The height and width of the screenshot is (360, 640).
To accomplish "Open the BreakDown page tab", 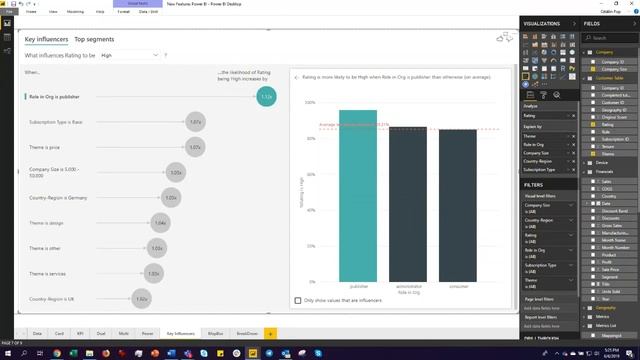I will tap(247, 333).
